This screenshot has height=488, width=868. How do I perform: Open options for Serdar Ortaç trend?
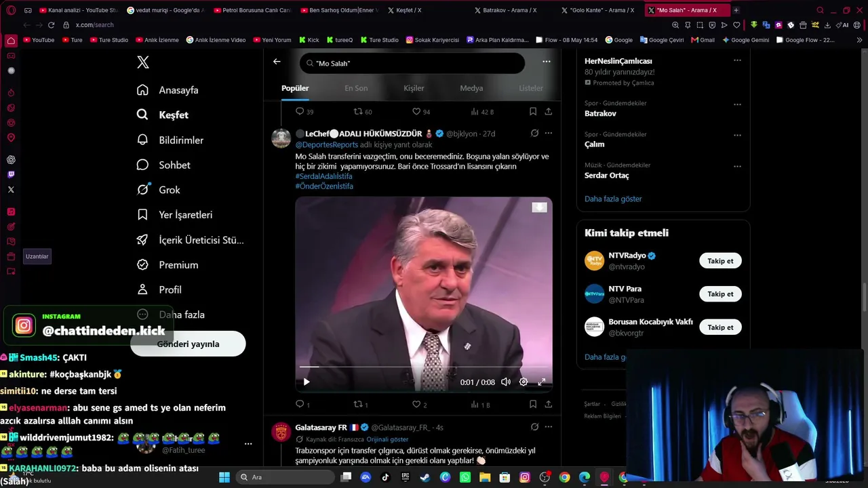click(737, 166)
